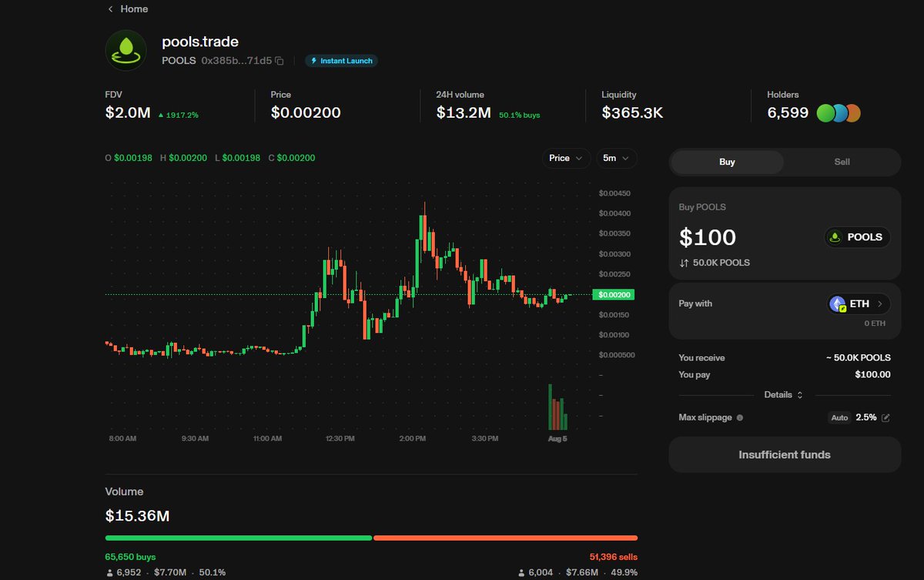Click the 0 ETH balance text
Viewport: 924px width, 580px height.
coord(875,324)
